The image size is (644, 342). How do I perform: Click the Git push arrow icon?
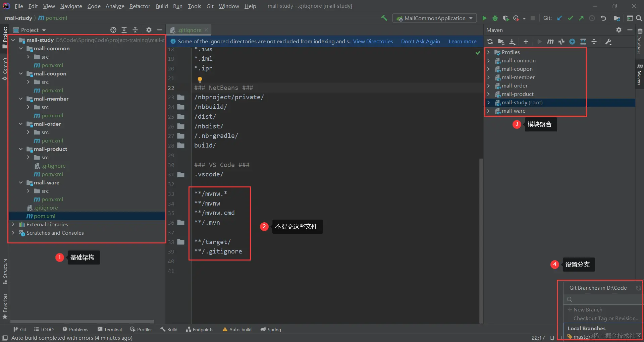[581, 18]
